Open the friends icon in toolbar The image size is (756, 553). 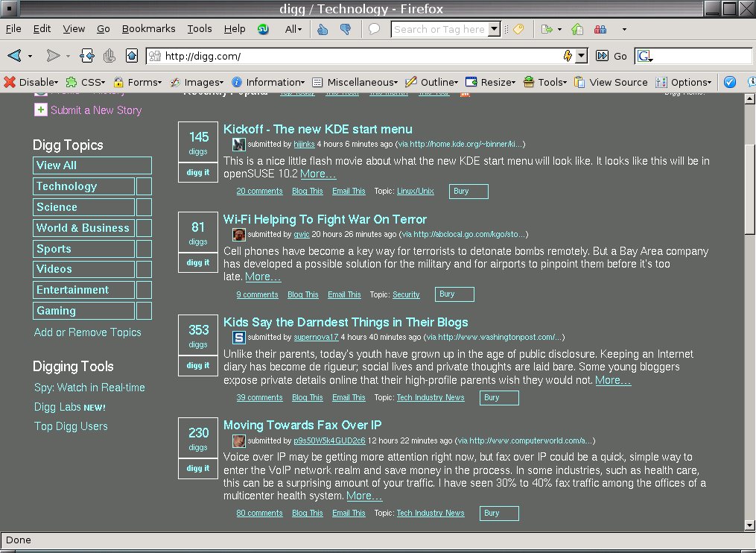(600, 29)
